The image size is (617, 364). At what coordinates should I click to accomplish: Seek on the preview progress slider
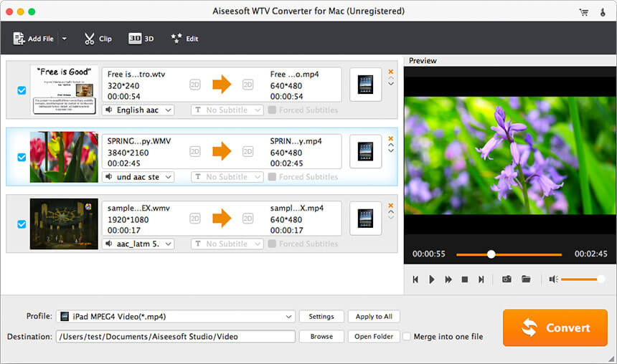[509, 254]
